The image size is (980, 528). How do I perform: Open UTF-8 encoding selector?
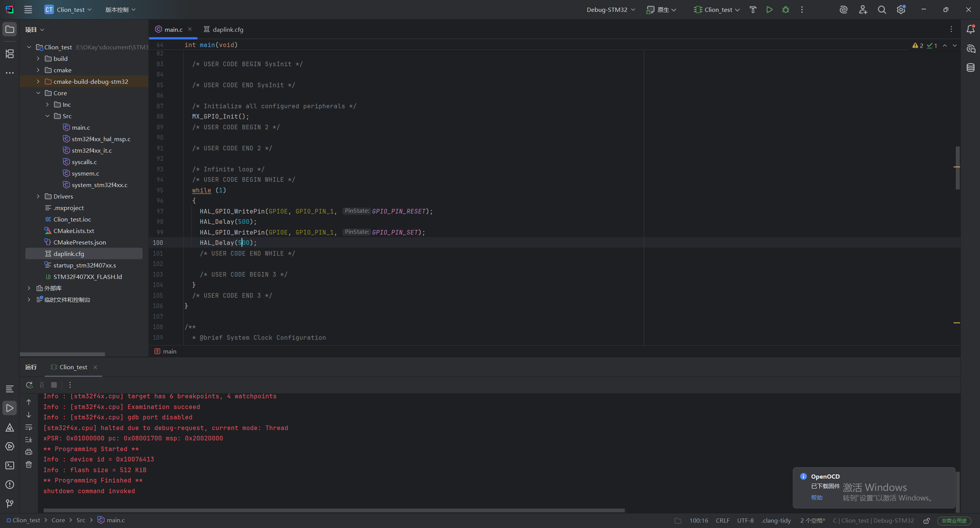[745, 521]
